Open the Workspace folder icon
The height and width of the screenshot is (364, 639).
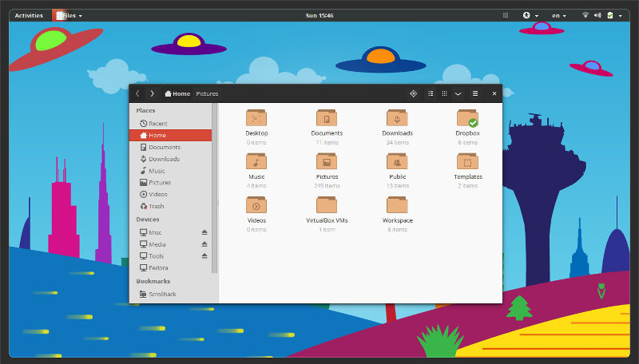(397, 205)
